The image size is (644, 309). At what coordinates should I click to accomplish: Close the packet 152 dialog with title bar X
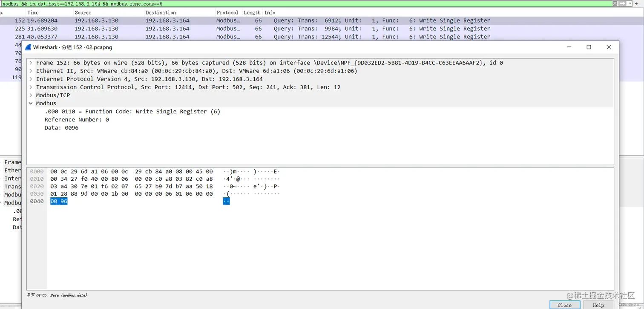click(x=609, y=47)
